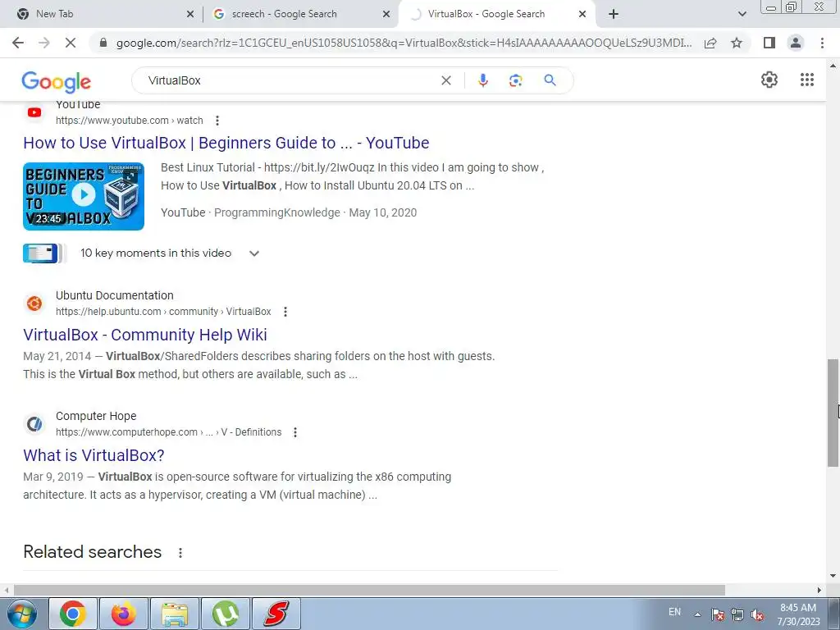
Task: Click the Ubuntu Documentation favicon
Action: pyautogui.click(x=34, y=304)
